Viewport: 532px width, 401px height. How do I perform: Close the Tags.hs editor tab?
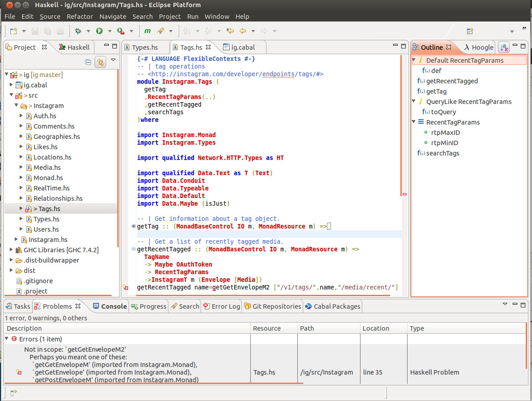208,47
